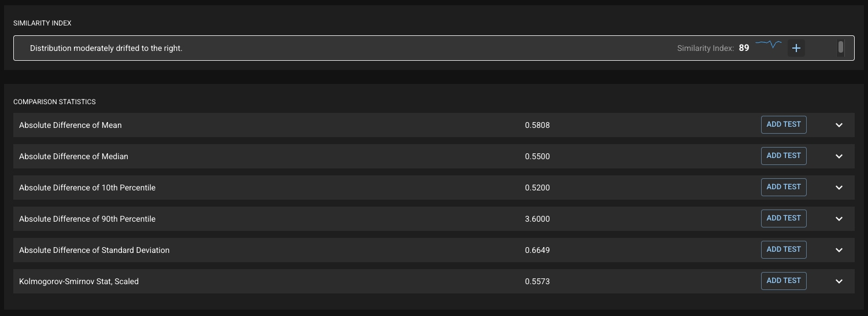Click the scrollbar handle in Similarity Index box
The height and width of the screenshot is (316, 868).
point(840,47)
